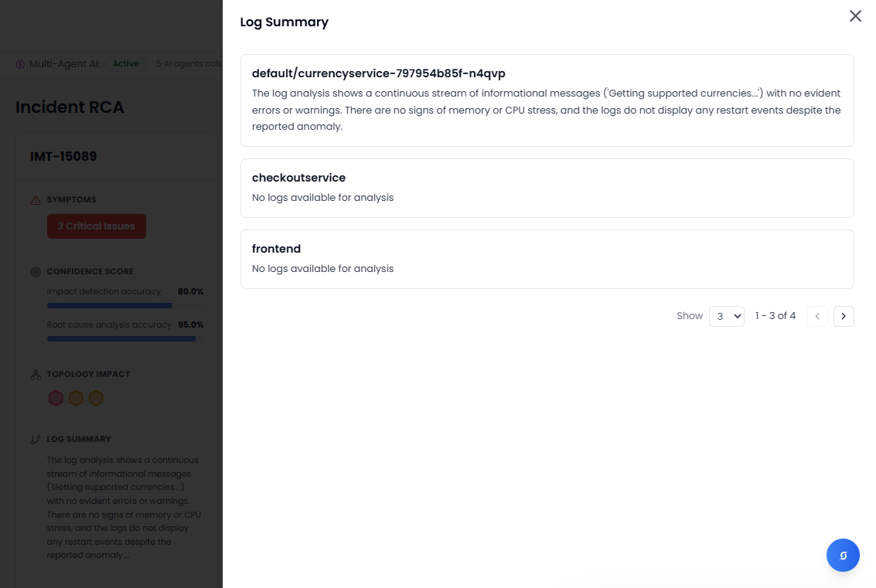The width and height of the screenshot is (876, 588).
Task: Select the frontend log card
Action: click(547, 259)
